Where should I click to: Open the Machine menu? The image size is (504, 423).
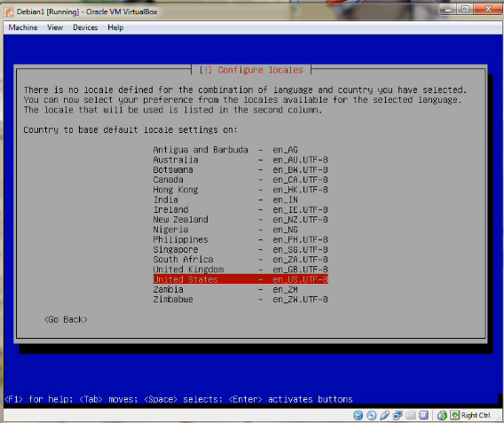pyautogui.click(x=23, y=27)
